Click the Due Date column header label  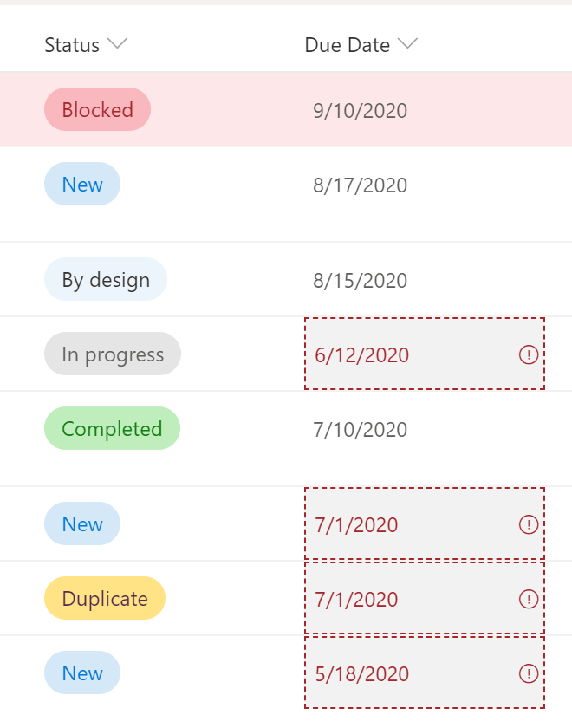click(347, 45)
